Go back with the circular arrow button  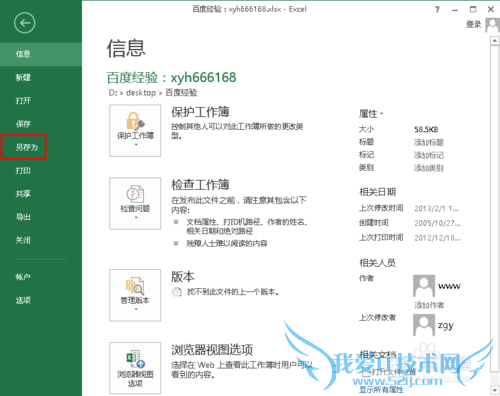pos(24,23)
